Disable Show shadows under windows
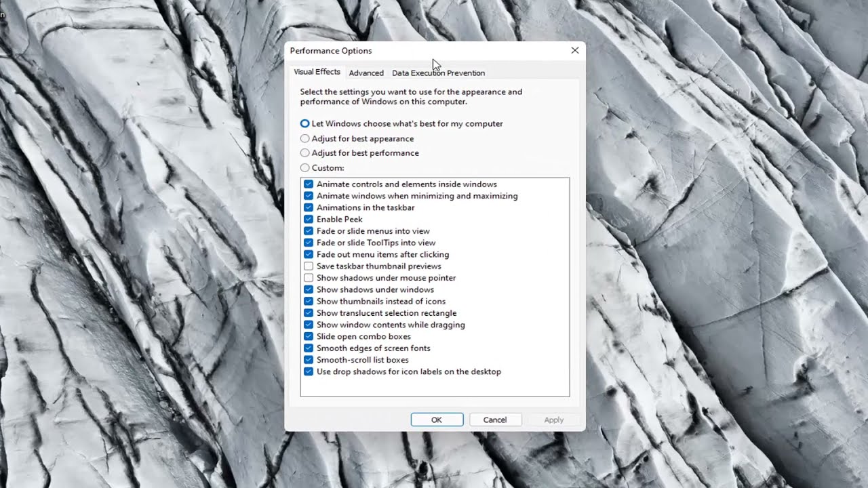Image resolution: width=868 pixels, height=488 pixels. tap(309, 289)
